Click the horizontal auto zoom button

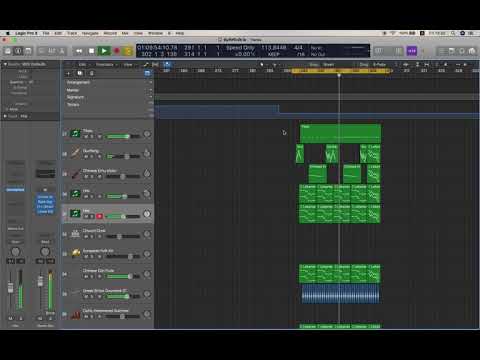pyautogui.click(x=427, y=64)
